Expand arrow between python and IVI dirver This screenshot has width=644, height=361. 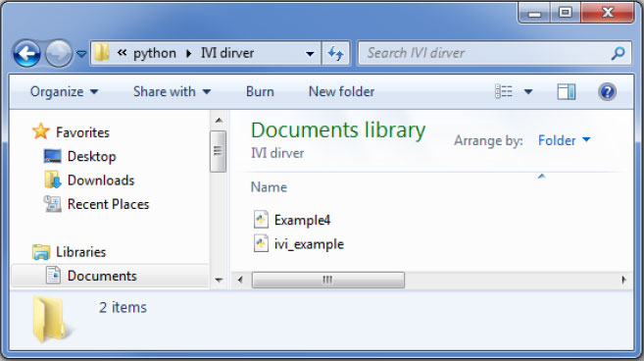pyautogui.click(x=188, y=53)
